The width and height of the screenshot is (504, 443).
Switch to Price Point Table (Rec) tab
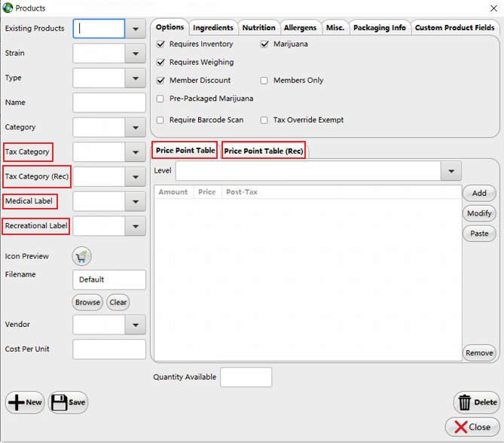point(264,151)
